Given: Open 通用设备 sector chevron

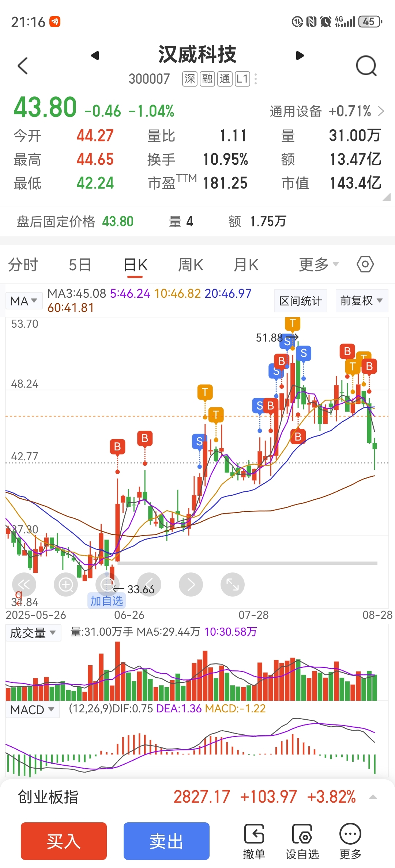Looking at the screenshot, I should pos(381,111).
